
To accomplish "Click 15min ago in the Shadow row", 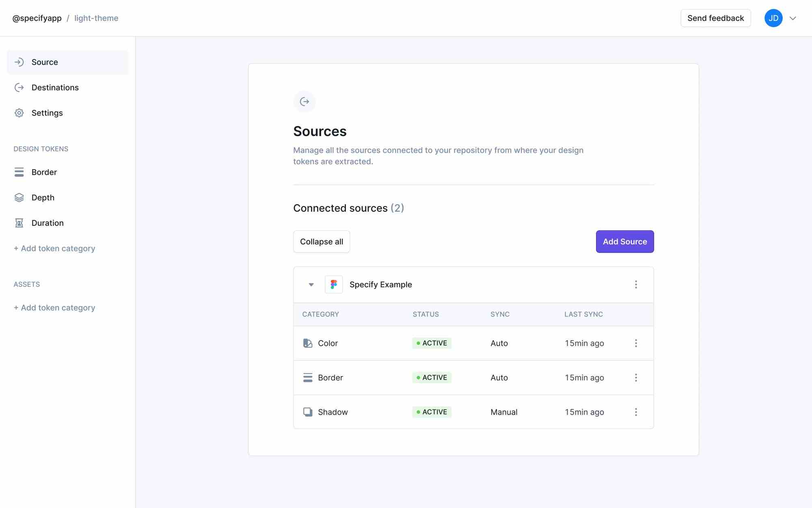I will click(x=584, y=412).
